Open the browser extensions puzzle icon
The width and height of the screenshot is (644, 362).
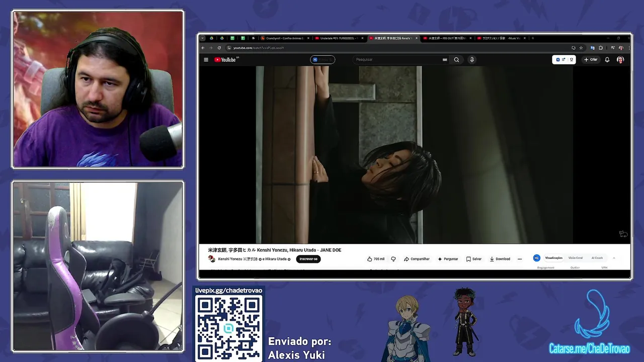[x=601, y=48]
